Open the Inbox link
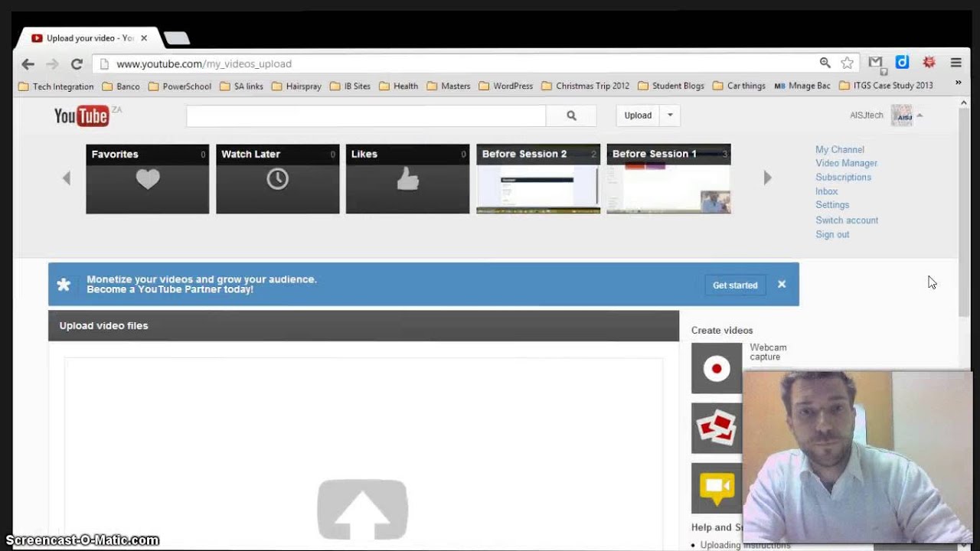980x551 pixels. coord(827,191)
